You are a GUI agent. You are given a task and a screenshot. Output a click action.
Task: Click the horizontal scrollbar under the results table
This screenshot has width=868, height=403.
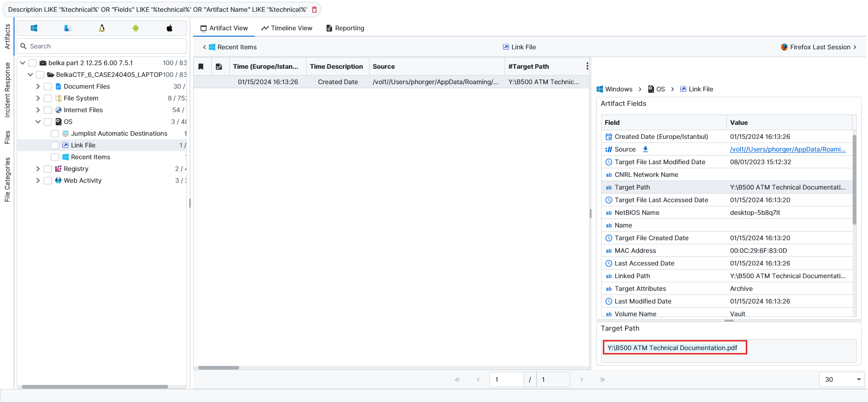click(218, 368)
